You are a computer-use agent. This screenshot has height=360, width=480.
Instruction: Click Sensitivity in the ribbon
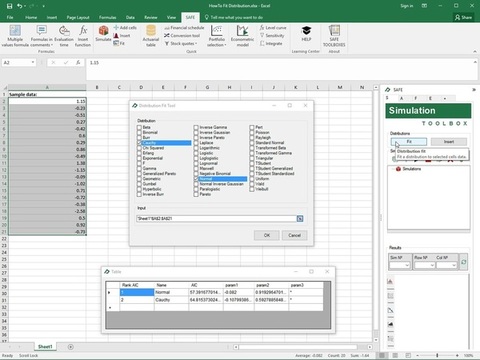272,35
